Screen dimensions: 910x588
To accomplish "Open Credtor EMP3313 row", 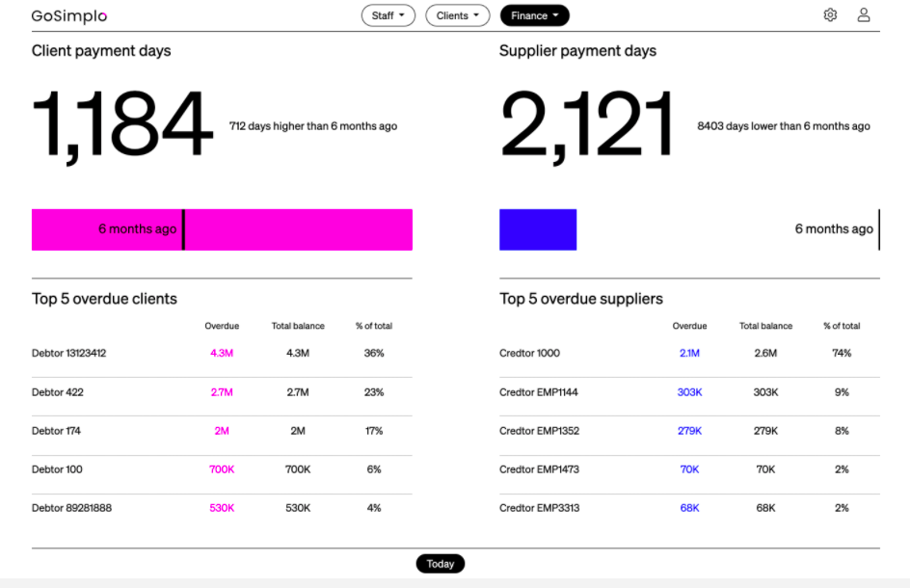I will (689, 508).
